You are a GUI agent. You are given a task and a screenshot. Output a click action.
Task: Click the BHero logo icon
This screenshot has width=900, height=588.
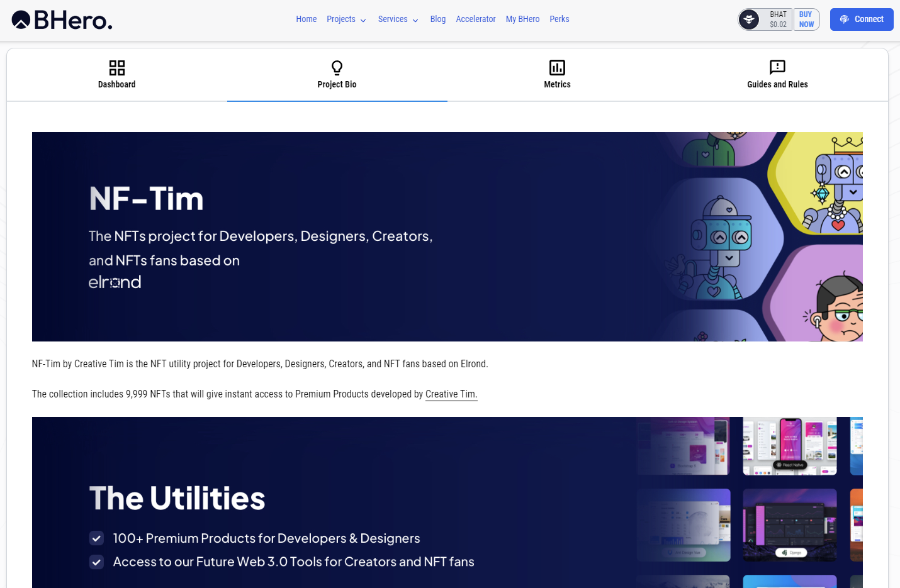[x=21, y=20]
